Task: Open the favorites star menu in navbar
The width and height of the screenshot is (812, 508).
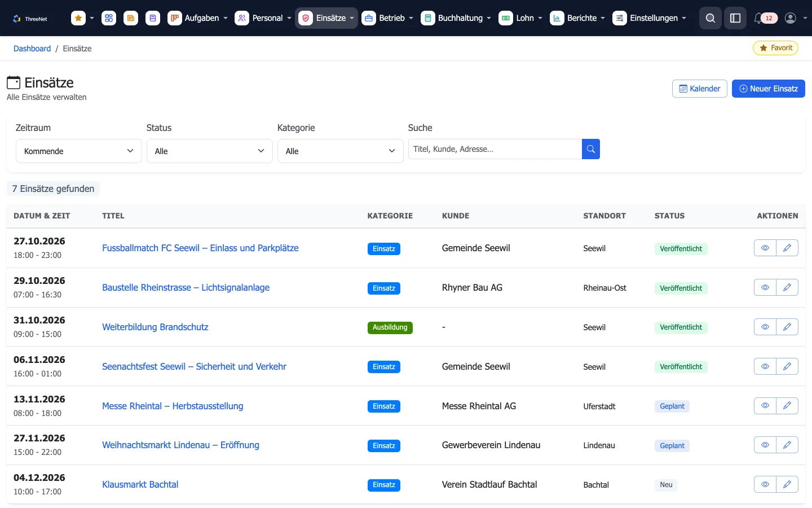Action: coord(83,18)
